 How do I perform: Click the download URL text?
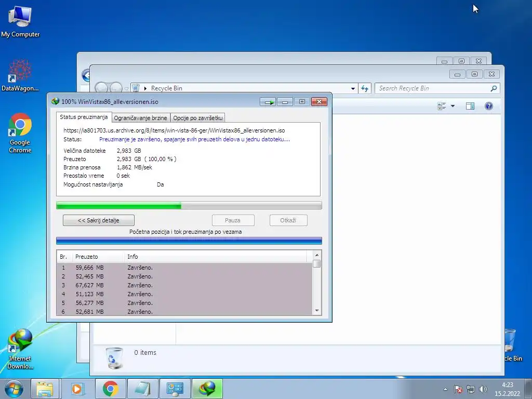174,130
